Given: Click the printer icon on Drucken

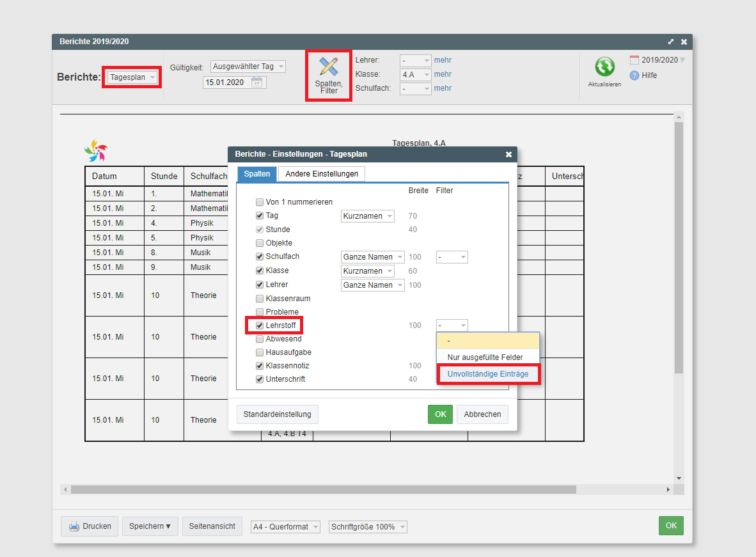Looking at the screenshot, I should [x=74, y=526].
